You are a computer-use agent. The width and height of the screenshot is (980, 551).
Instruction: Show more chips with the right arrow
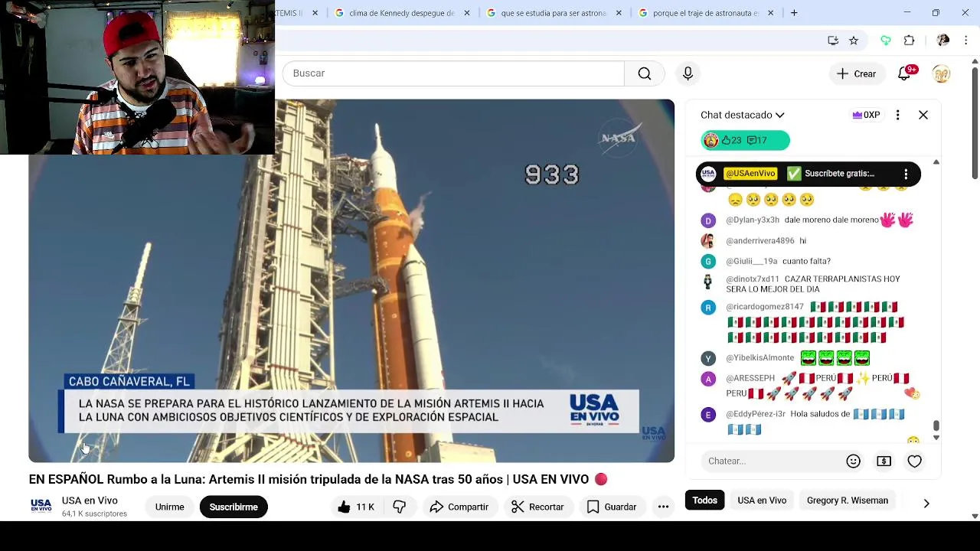point(926,503)
